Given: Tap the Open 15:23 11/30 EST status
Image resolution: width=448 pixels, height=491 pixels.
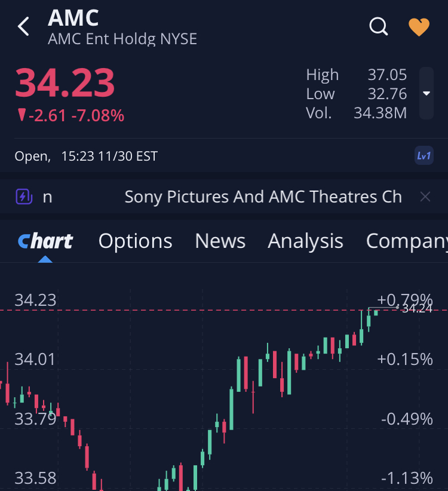Looking at the screenshot, I should click(x=86, y=156).
